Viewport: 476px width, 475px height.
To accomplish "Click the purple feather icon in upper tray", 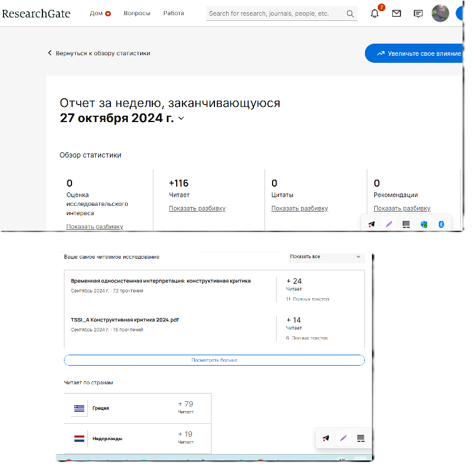I will [389, 224].
